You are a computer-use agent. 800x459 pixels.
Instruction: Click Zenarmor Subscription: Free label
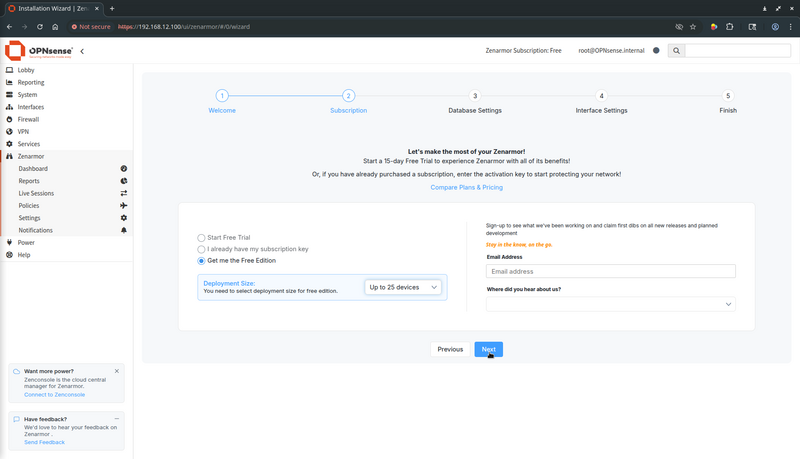pyautogui.click(x=523, y=50)
